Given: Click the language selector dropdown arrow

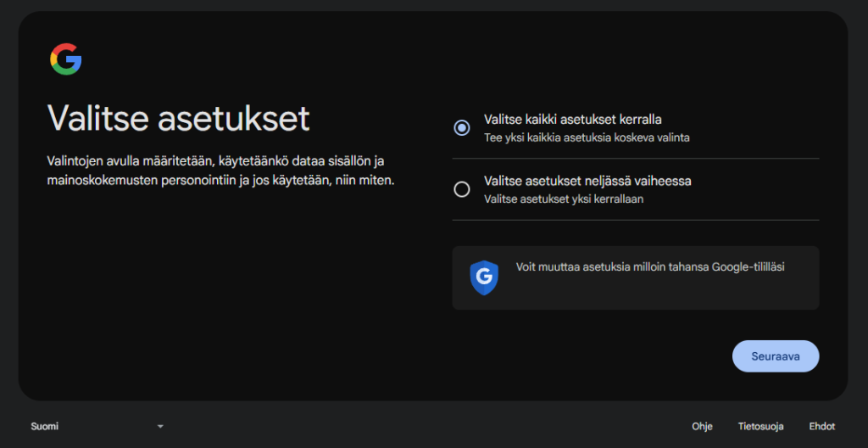Looking at the screenshot, I should pos(160,426).
